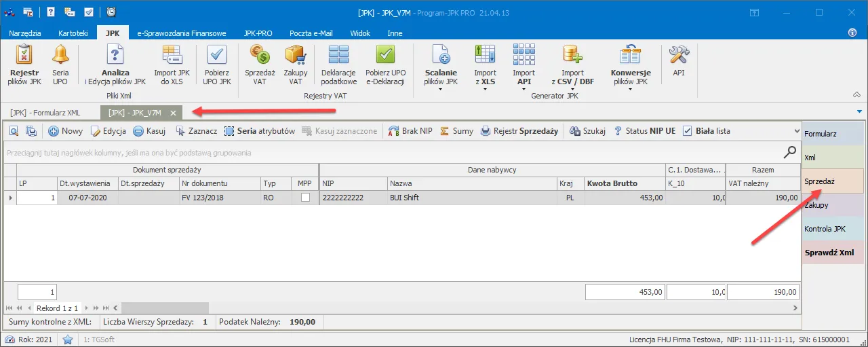Viewport: 868px width, 347px height.
Task: Open the Widok ribbon tab
Action: (x=360, y=33)
